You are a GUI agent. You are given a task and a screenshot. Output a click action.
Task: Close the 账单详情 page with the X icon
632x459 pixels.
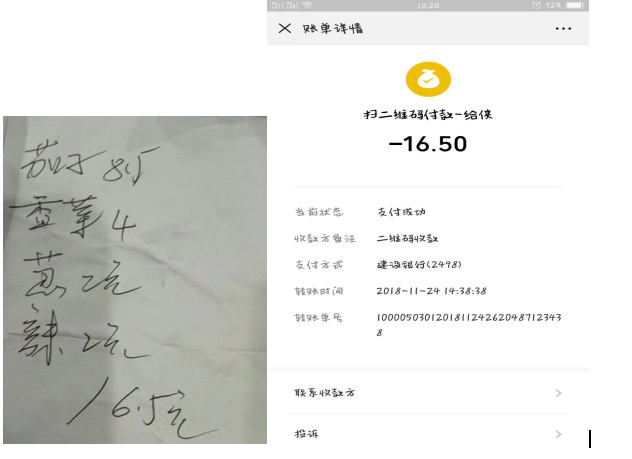click(285, 28)
